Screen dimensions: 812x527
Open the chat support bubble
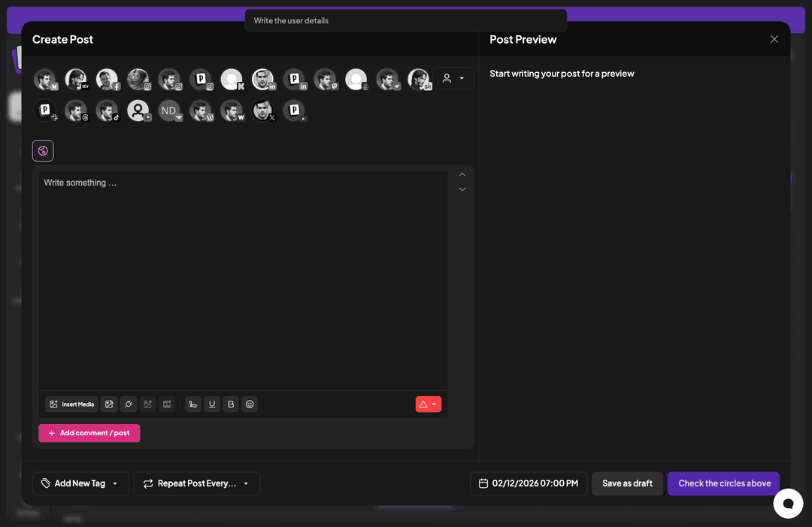point(788,503)
